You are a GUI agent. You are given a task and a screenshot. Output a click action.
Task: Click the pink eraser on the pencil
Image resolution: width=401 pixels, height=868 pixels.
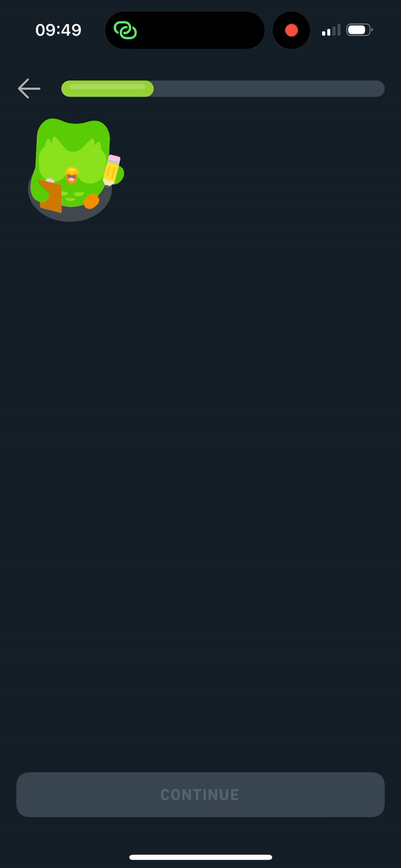point(114,160)
